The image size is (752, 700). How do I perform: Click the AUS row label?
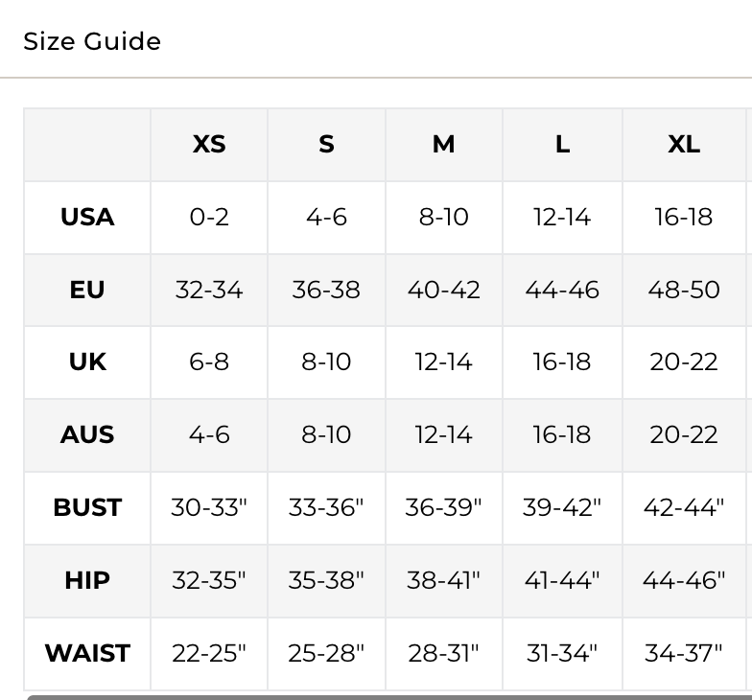tap(87, 435)
